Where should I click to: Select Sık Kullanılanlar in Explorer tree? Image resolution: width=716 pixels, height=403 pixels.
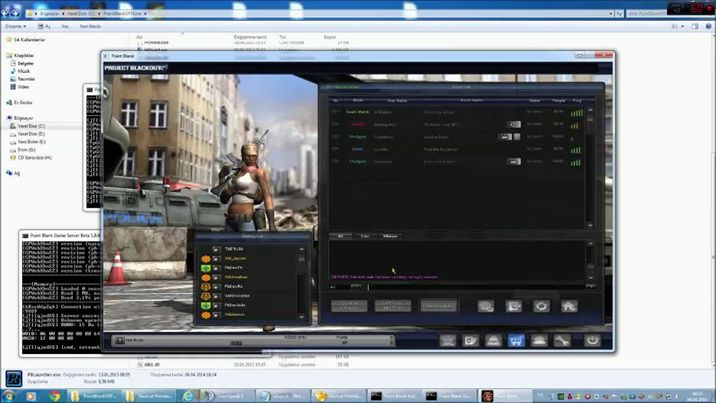(26, 40)
